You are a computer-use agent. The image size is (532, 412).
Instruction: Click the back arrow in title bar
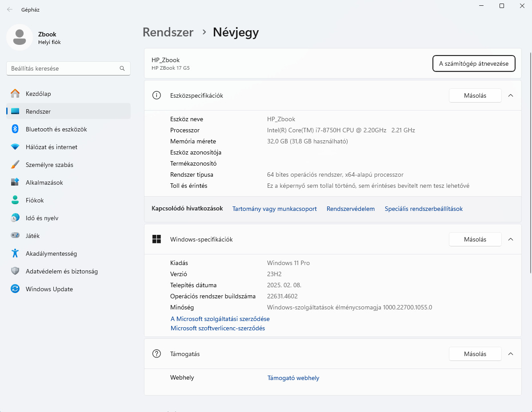point(10,9)
